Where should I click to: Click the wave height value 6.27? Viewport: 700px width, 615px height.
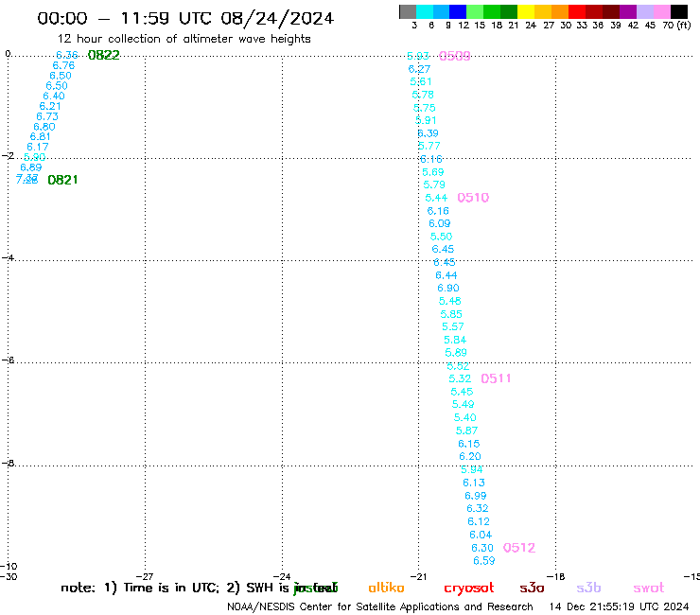point(419,69)
